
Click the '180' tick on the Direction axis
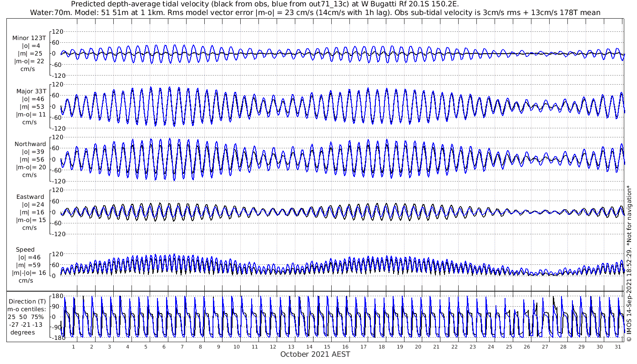tap(57, 296)
